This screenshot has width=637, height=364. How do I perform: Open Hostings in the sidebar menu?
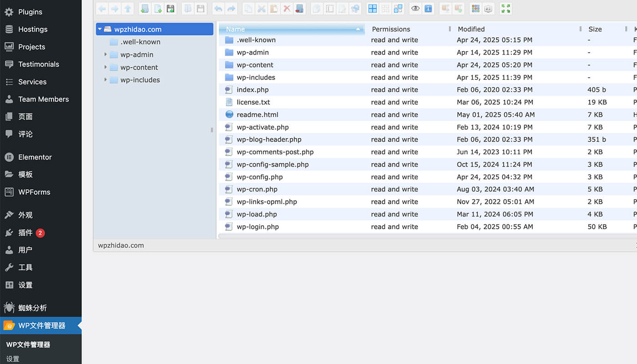(x=41, y=29)
